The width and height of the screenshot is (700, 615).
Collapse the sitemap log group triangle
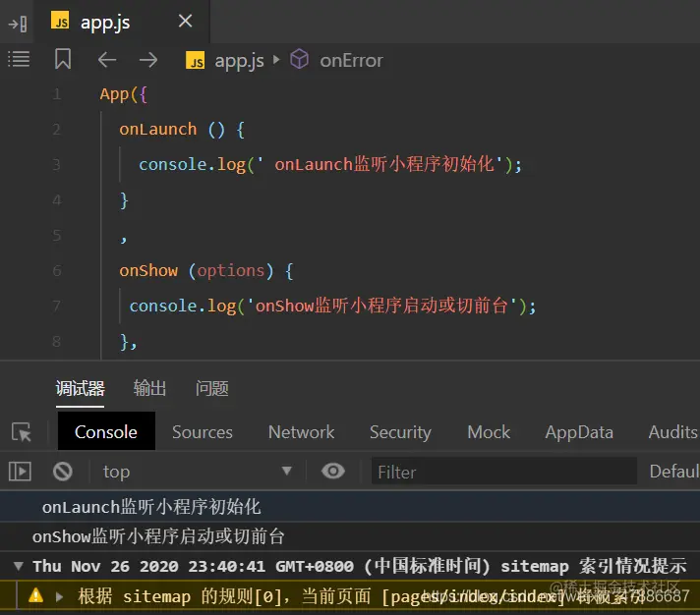[19, 566]
